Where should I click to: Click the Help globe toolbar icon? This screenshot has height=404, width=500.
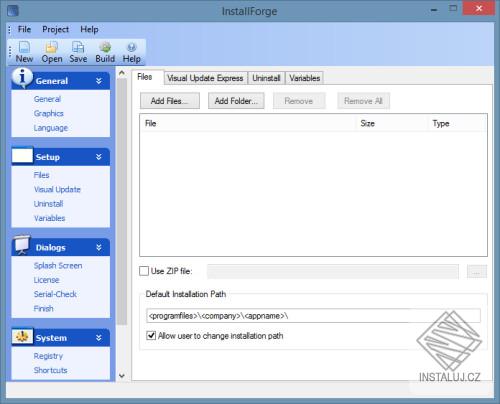click(x=132, y=47)
